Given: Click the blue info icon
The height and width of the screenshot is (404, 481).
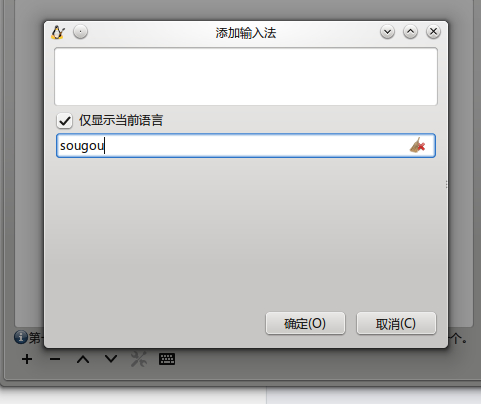Looking at the screenshot, I should [x=21, y=337].
